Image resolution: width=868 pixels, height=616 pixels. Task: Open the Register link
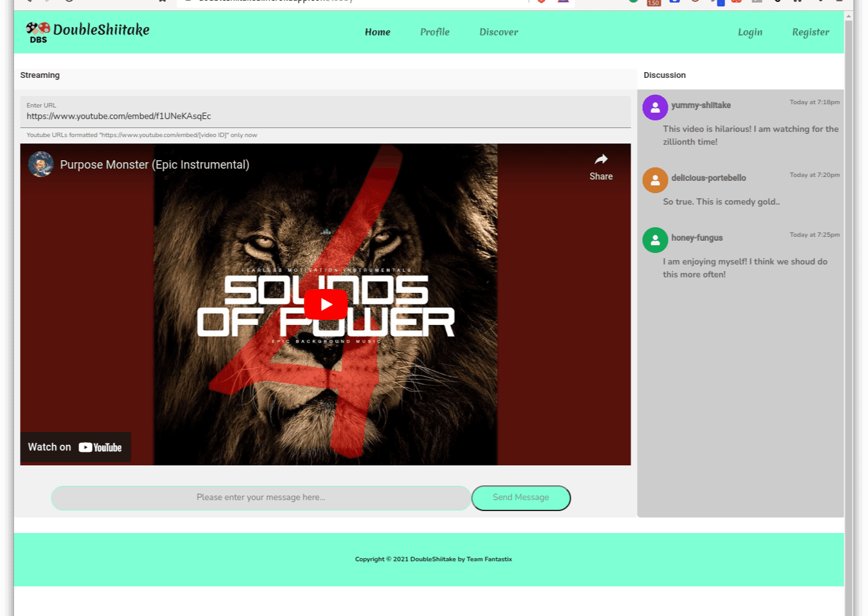pos(811,32)
